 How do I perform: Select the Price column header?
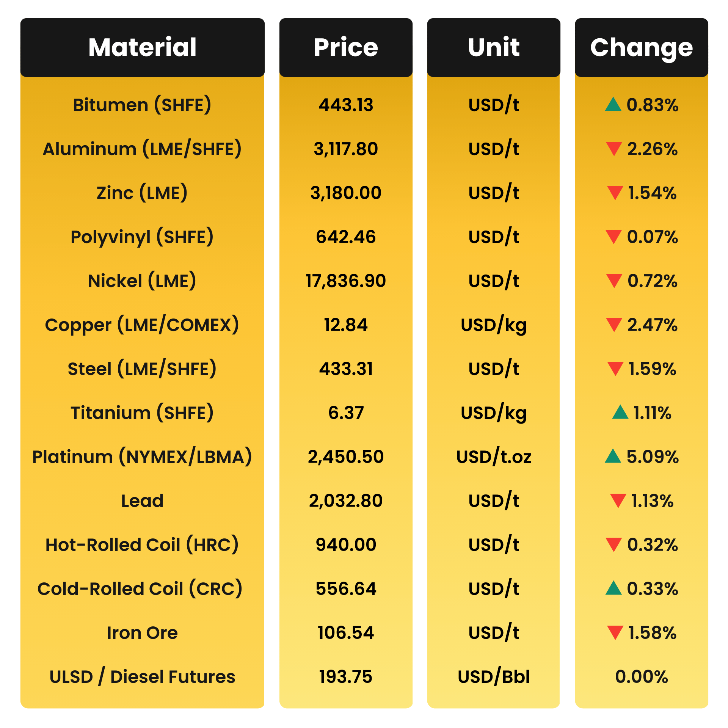tap(346, 47)
